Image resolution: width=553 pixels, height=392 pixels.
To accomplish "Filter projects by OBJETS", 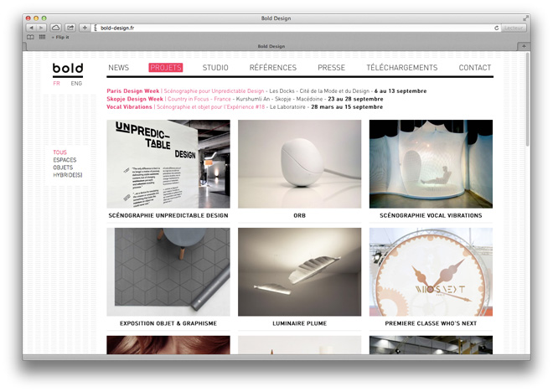I will tap(63, 168).
